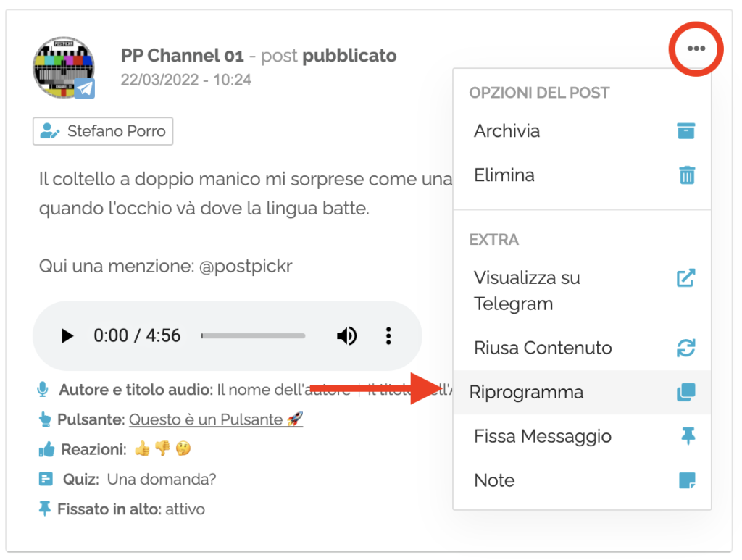Open the circled three-dot post options icon

tap(695, 49)
